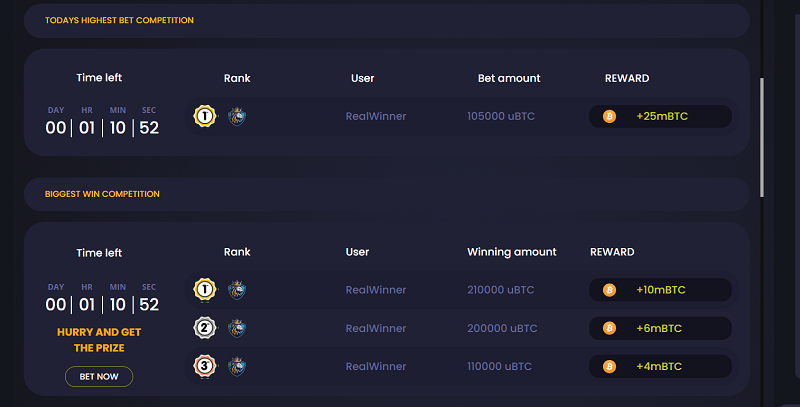The width and height of the screenshot is (800, 407).
Task: Click the bronze rank 3 medal icon
Action: 205,366
